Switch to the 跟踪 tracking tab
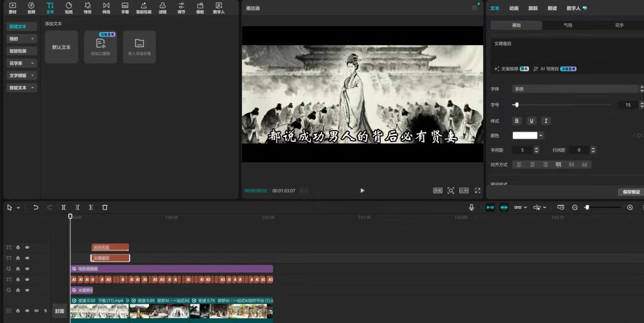This screenshot has height=323, width=644. 532,8
